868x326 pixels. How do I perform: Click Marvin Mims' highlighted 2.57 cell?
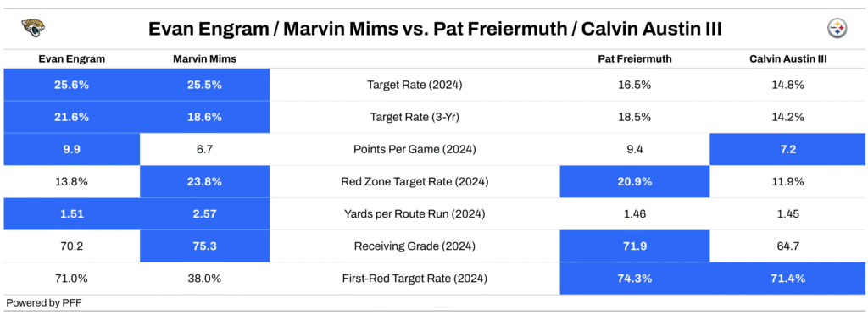tap(205, 214)
